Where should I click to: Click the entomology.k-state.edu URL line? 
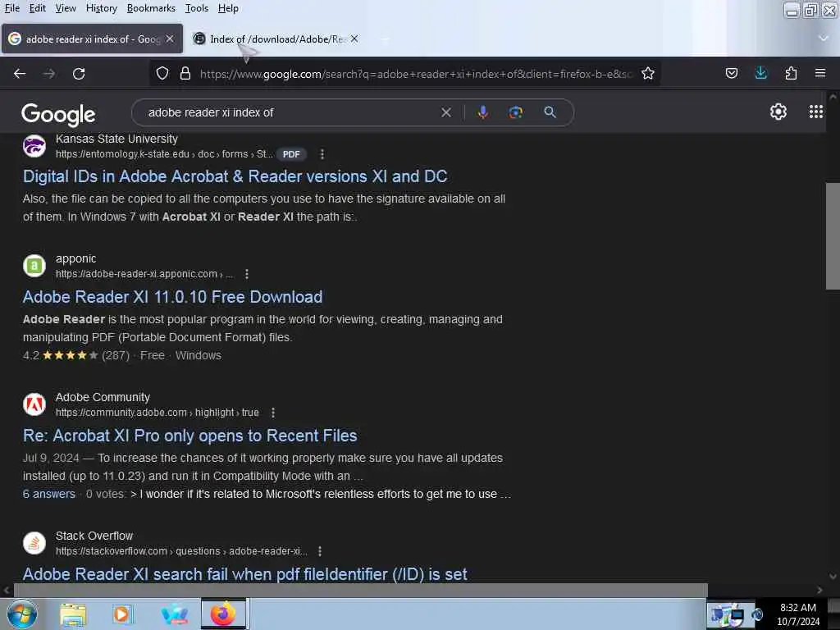[164, 154]
